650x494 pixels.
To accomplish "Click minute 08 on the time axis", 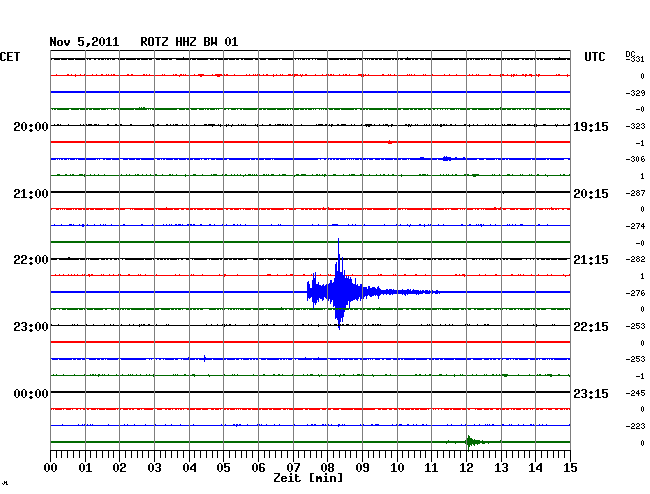I will click(327, 467).
